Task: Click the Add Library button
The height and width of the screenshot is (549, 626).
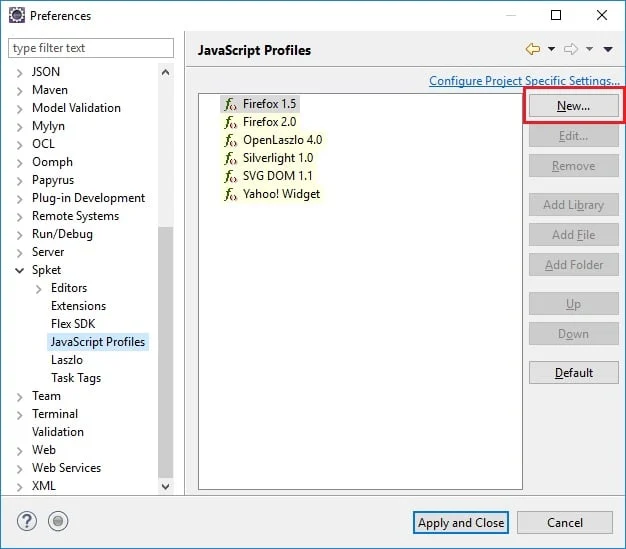Action: tap(574, 205)
